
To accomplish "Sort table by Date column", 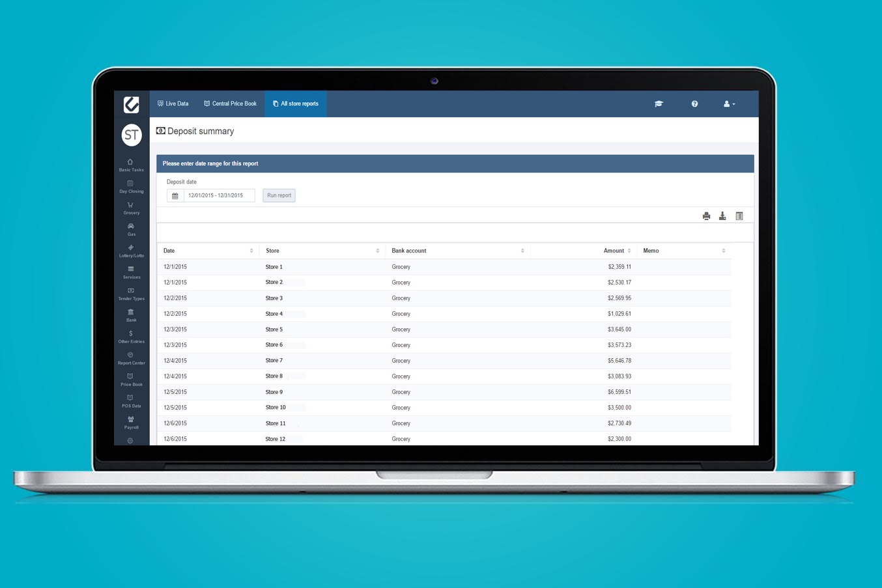I will [208, 251].
